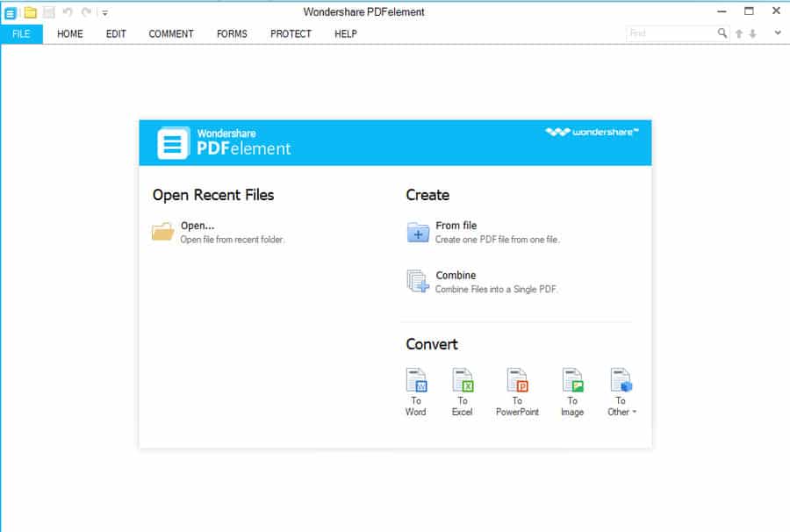The width and height of the screenshot is (790, 532).
Task: Close the PDFelement window
Action: [x=777, y=11]
